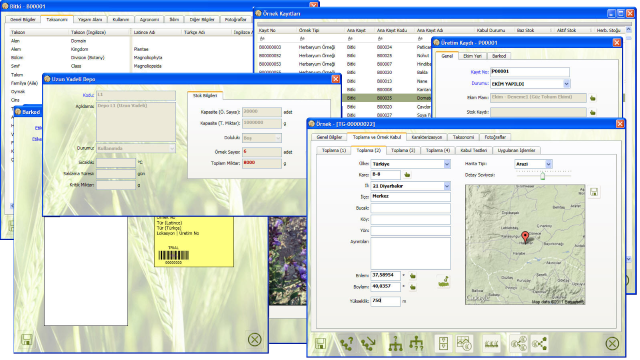The width and height of the screenshot is (640, 360).
Task: Switch to Fotoğraflar tab in Örnek window
Action: pos(495,137)
